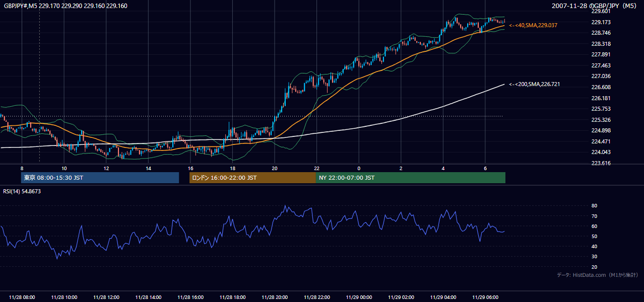Viewport: 644px width, 302px height.
Task: Click RSI axis level 60
Action: pyautogui.click(x=594, y=226)
